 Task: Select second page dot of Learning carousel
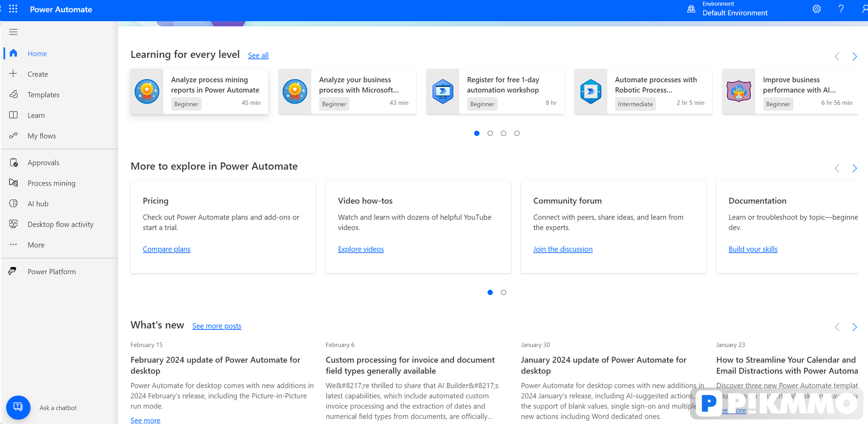pos(490,133)
